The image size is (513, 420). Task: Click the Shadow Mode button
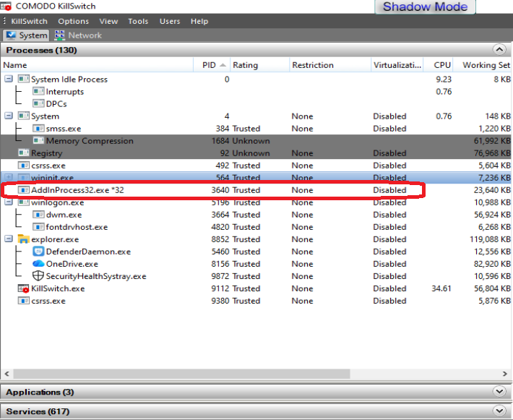425,7
